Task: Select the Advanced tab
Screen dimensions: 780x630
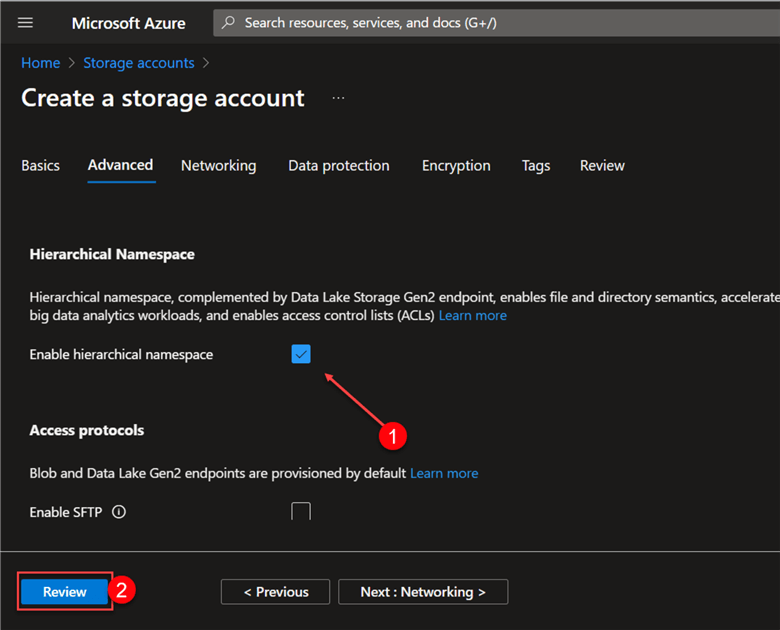Action: 120,165
